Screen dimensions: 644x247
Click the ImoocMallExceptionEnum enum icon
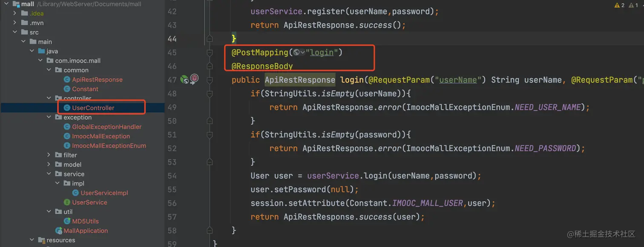pos(67,145)
